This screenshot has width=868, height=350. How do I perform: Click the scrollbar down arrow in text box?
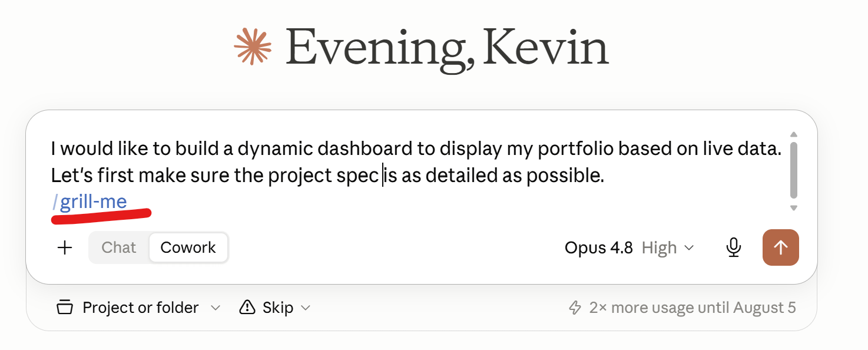click(x=793, y=207)
